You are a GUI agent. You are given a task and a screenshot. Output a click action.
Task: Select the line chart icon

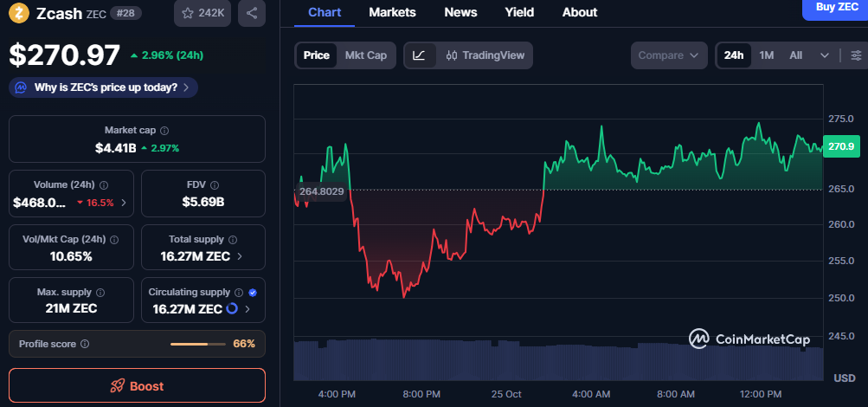click(x=419, y=55)
